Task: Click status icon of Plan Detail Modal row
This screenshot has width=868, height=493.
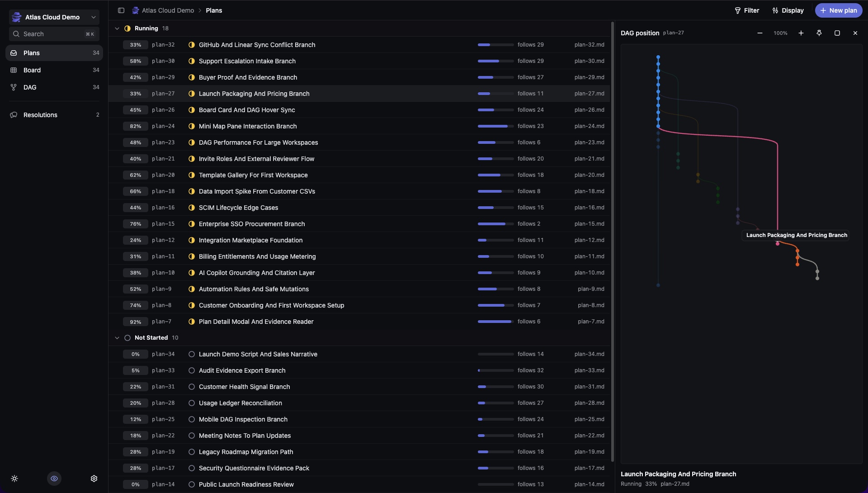Action: 192,322
